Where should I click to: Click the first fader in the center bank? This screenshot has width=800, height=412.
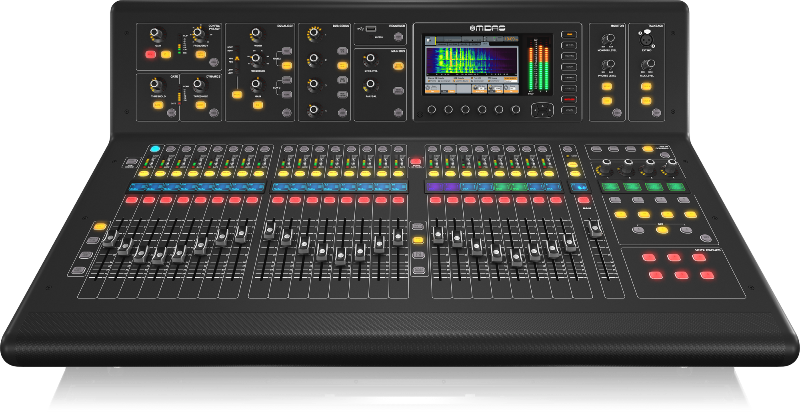tap(269, 230)
